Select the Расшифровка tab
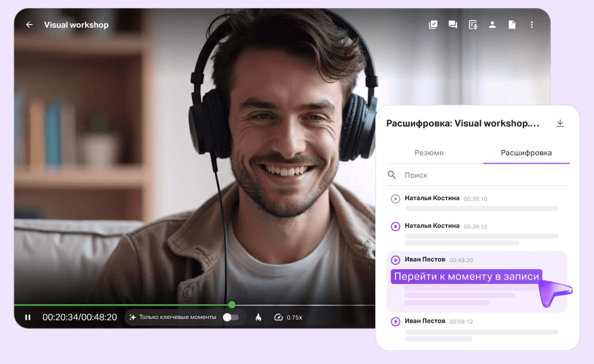Image resolution: width=594 pixels, height=364 pixels. tap(526, 153)
